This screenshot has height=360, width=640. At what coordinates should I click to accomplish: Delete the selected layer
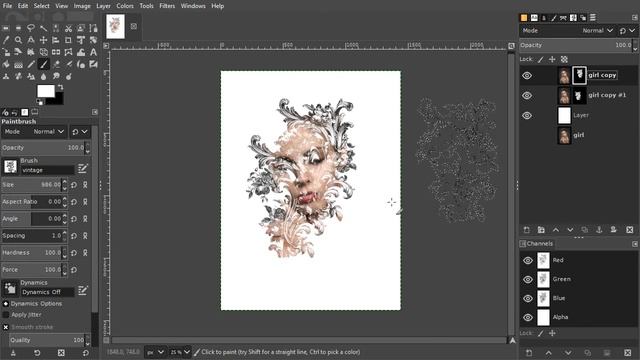click(x=629, y=230)
